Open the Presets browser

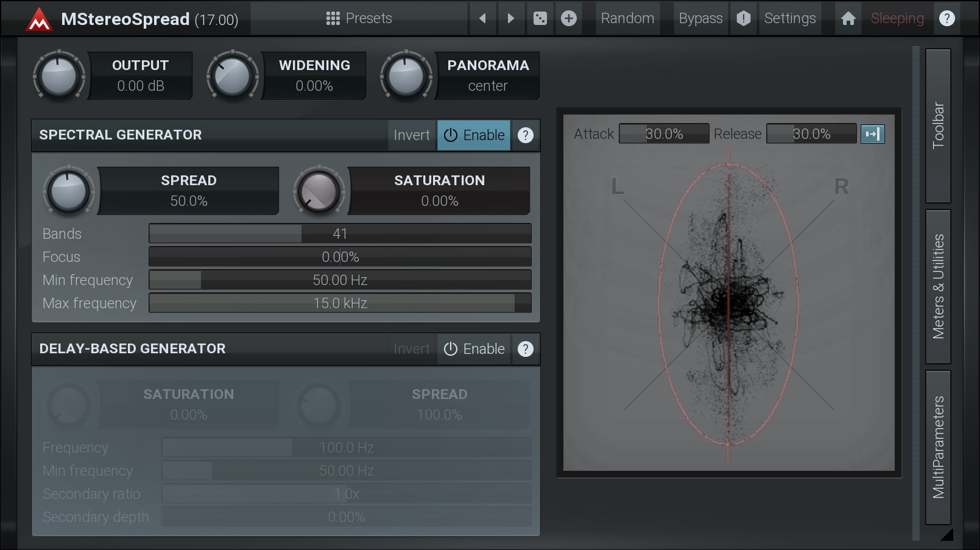(359, 19)
